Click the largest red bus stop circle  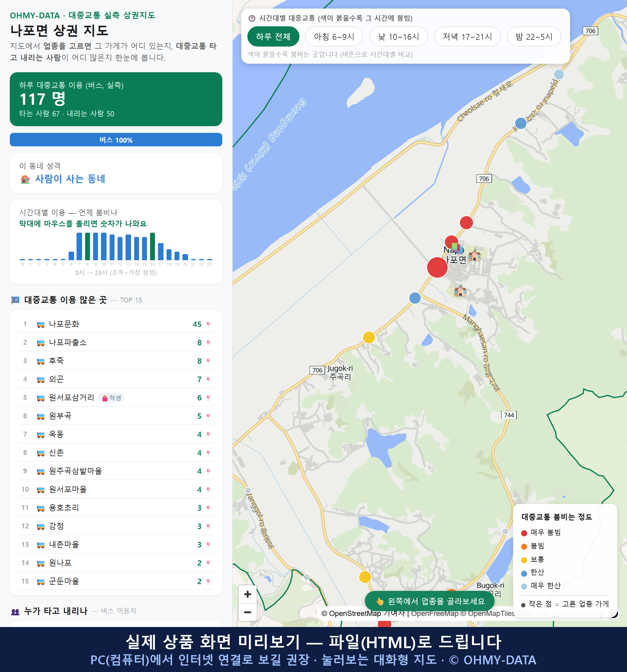tap(437, 267)
